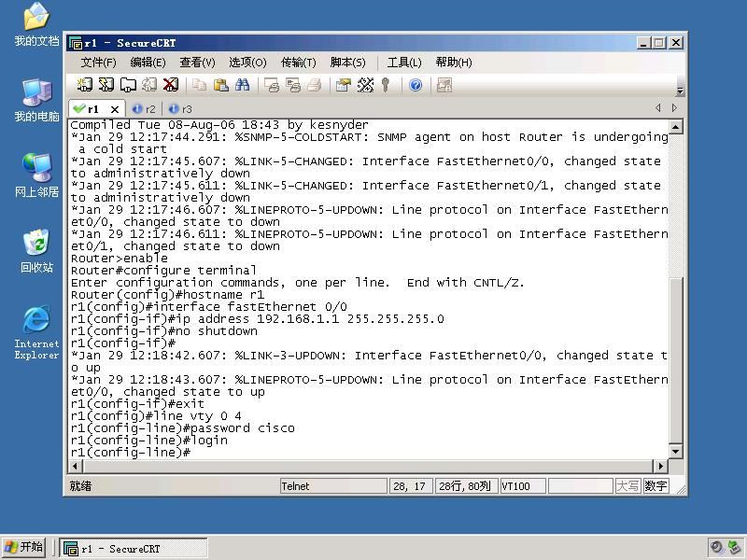Viewport: 747px width, 560px height.
Task: Click the Connect toolbar icon
Action: (85, 85)
